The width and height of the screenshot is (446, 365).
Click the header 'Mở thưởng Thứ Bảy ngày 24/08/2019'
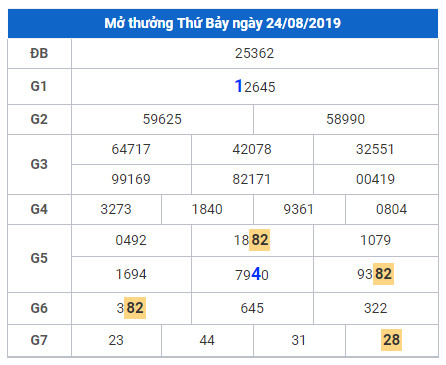tap(223, 23)
